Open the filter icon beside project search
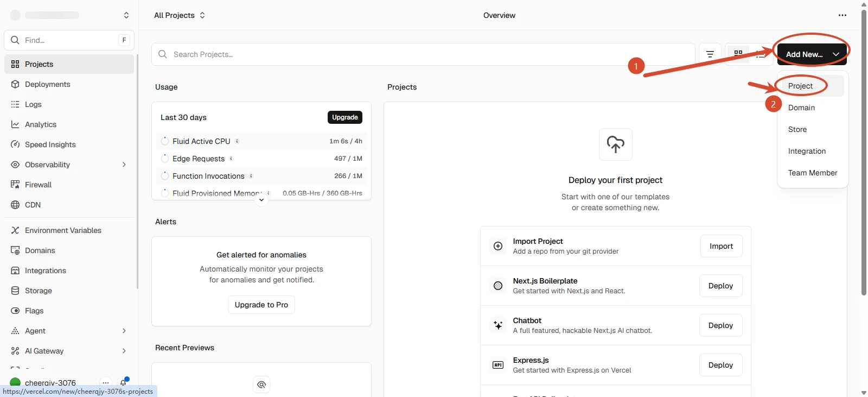 point(710,54)
